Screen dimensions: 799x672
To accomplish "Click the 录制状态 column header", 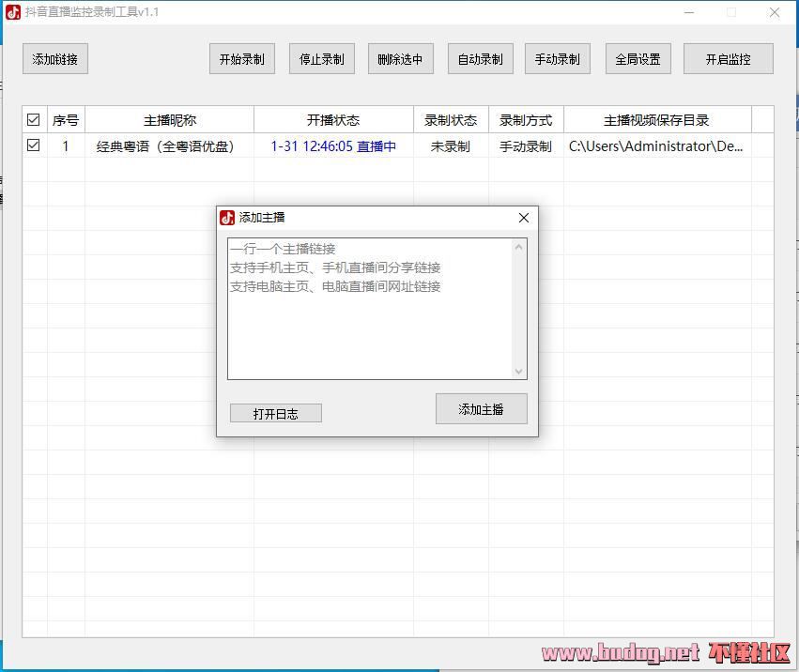I will tap(451, 120).
